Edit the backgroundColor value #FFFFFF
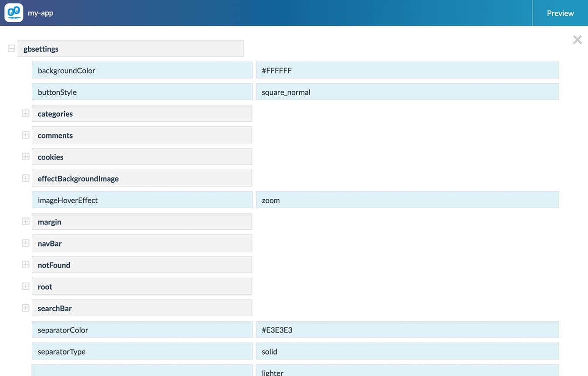The height and width of the screenshot is (376, 588). coord(407,70)
